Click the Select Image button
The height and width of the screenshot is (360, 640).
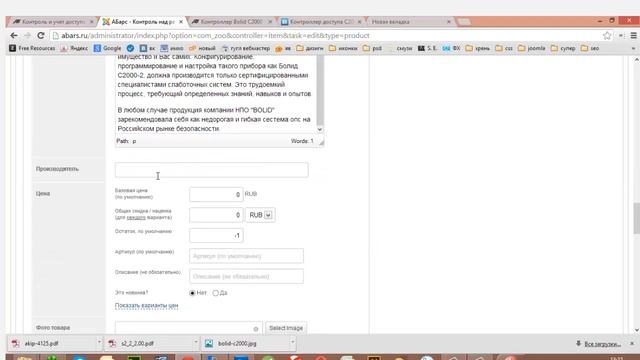point(286,328)
